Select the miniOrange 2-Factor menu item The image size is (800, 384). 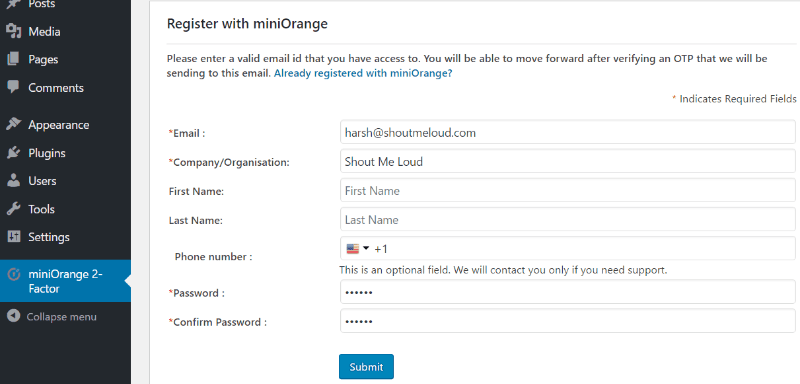[x=65, y=281]
